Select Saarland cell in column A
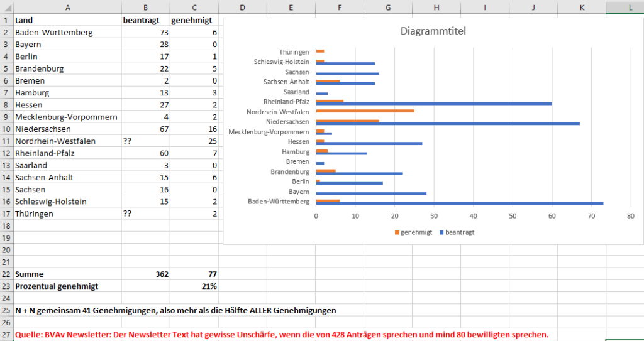 67,165
